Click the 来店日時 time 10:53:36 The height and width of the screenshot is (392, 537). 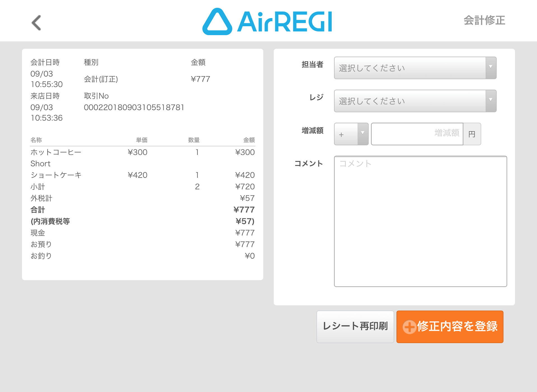[x=47, y=118]
